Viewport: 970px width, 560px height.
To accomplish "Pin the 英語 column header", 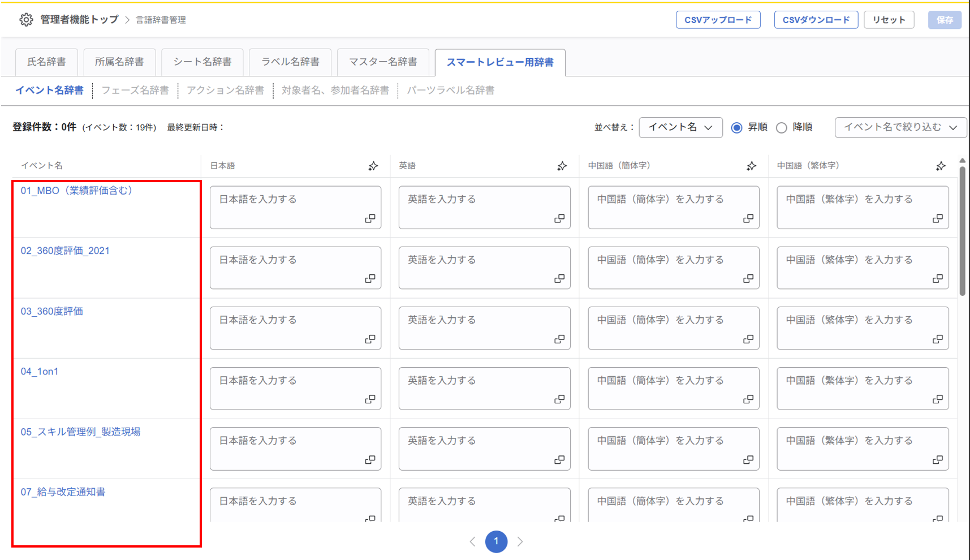I will pos(562,166).
